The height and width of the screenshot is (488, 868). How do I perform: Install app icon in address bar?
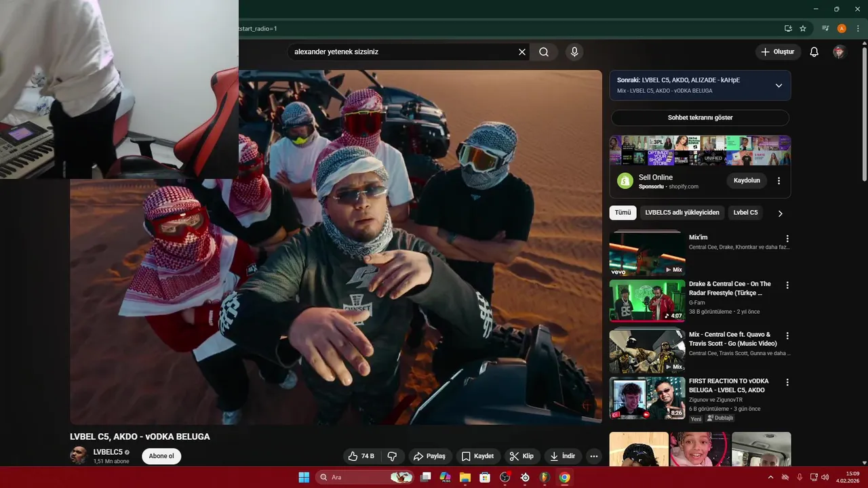pos(788,28)
